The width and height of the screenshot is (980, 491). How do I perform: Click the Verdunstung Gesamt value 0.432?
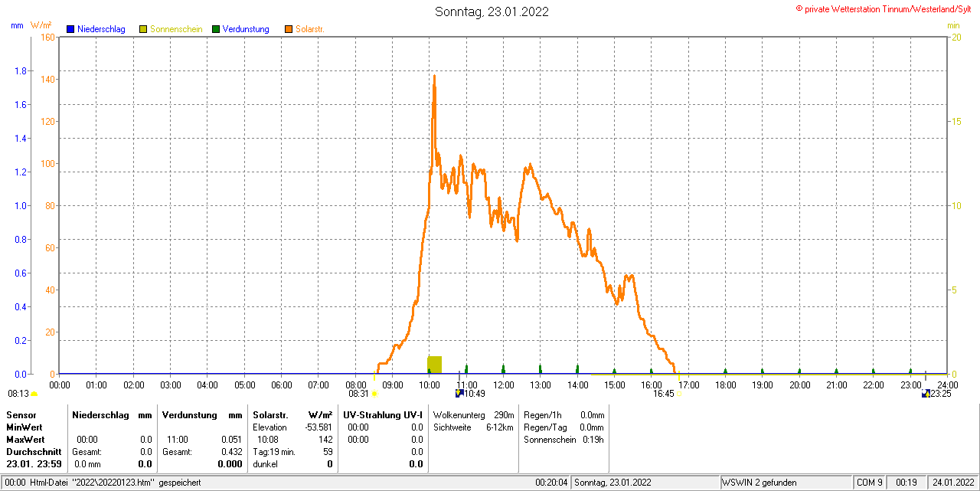pyautogui.click(x=231, y=452)
